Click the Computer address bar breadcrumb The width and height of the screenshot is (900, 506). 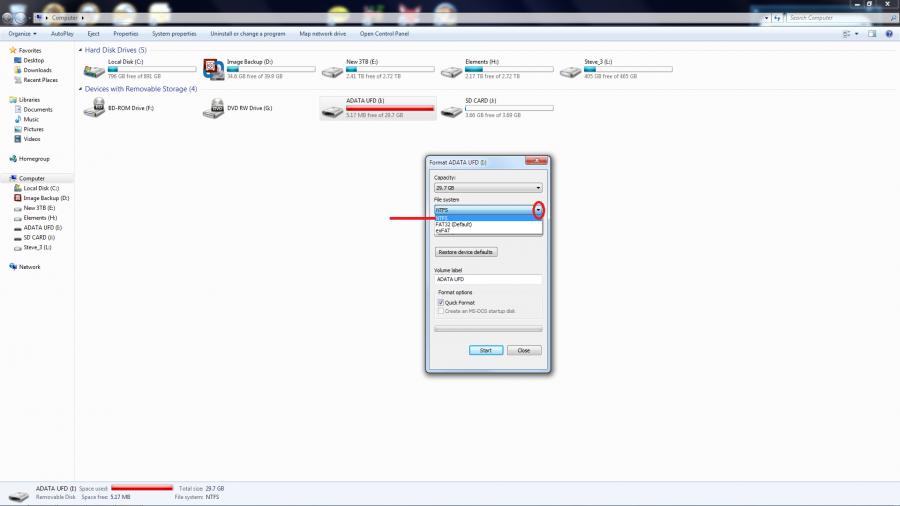[x=64, y=18]
